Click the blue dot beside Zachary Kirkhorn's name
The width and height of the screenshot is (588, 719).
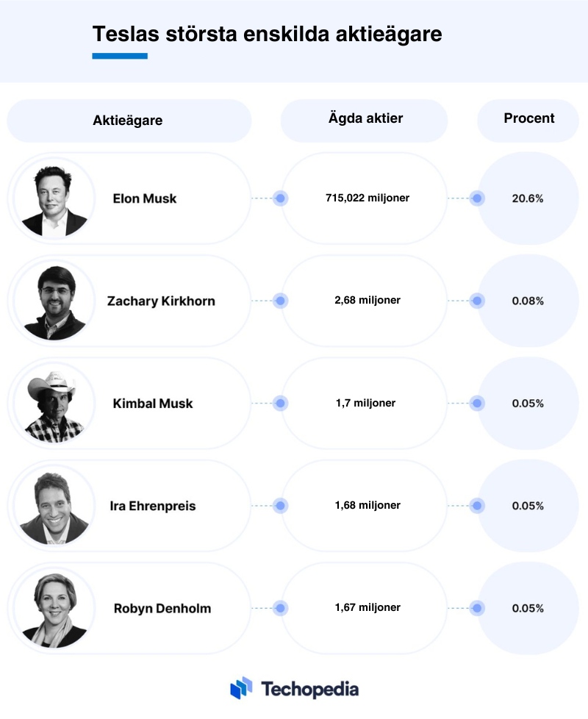[x=281, y=301]
